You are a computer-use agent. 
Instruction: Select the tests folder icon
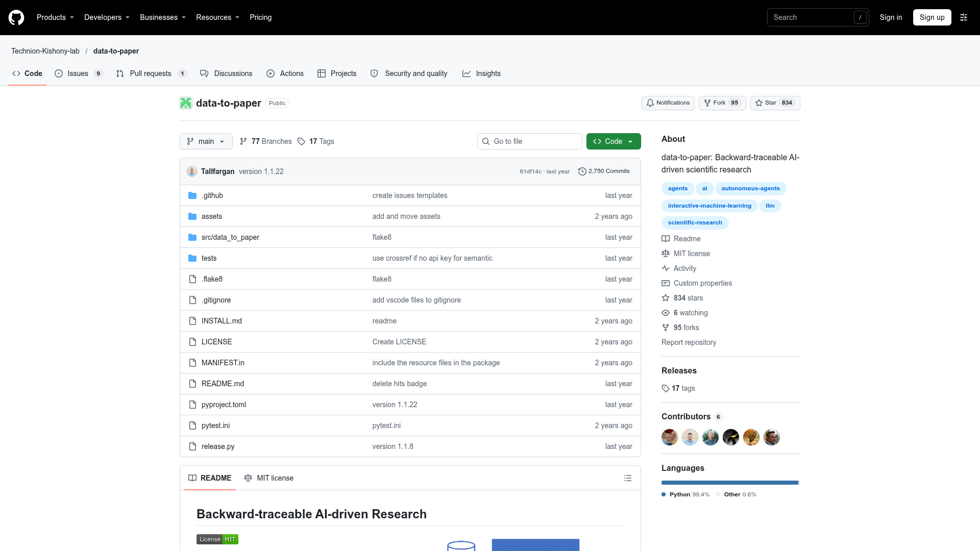(192, 258)
